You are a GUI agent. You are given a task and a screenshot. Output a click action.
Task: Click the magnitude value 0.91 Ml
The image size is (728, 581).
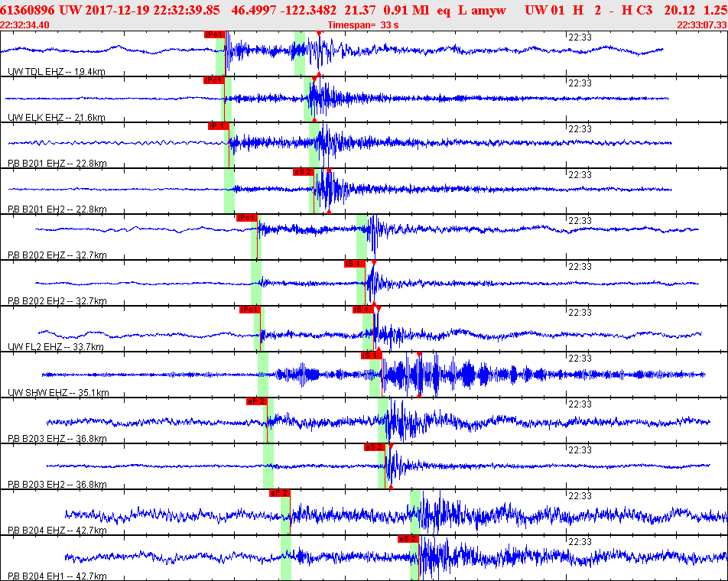click(406, 10)
